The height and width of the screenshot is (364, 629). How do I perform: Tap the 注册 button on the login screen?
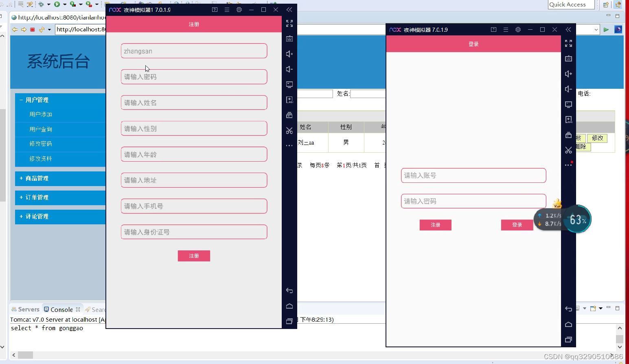point(436,225)
